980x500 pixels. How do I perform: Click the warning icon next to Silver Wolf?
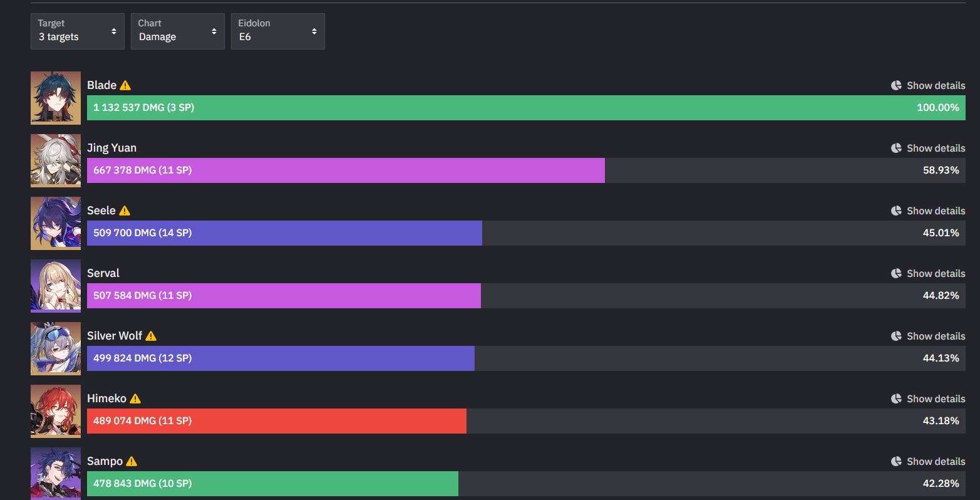[x=151, y=336]
